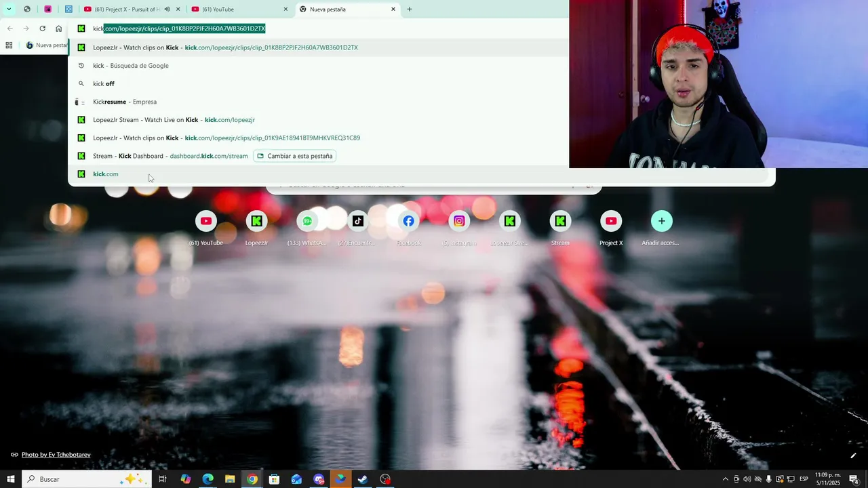Open the orange app in taskbar

coord(340,479)
